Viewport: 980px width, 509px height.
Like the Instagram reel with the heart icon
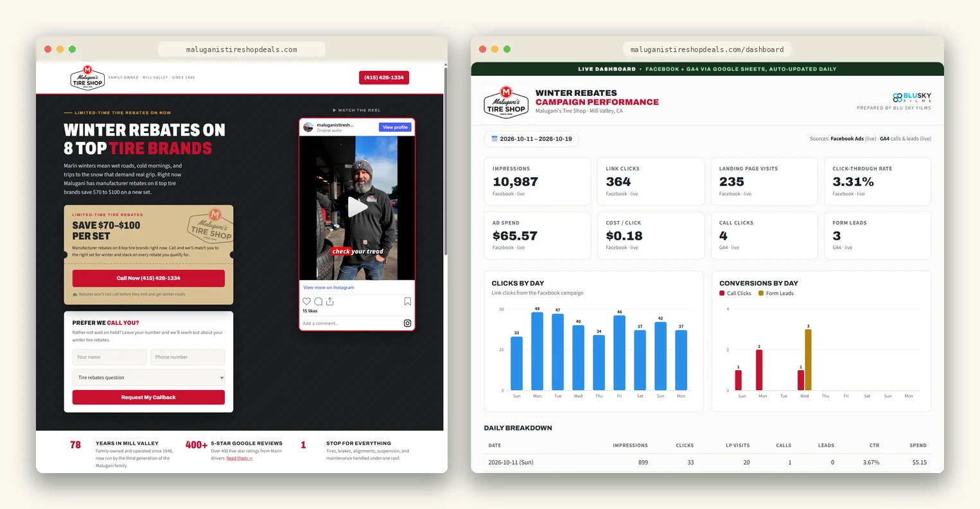306,301
